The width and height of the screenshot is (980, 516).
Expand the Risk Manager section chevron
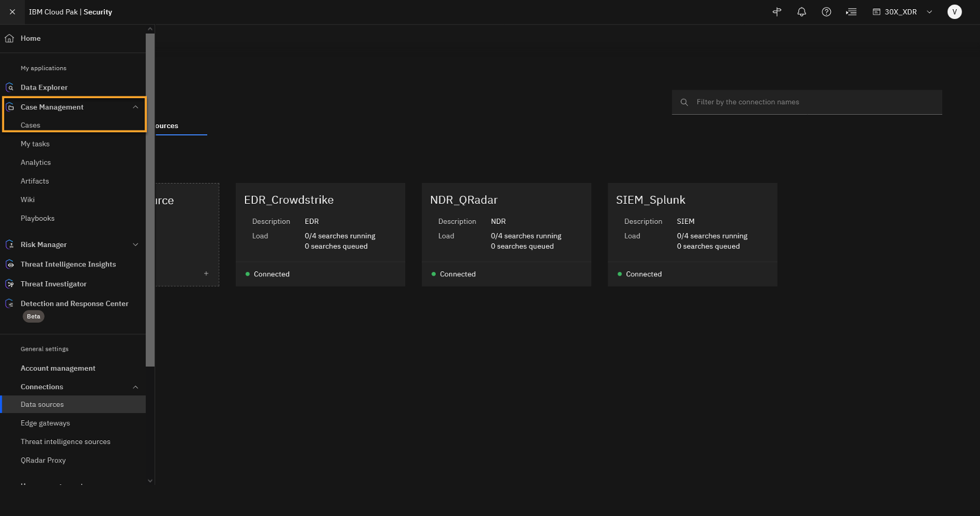135,245
